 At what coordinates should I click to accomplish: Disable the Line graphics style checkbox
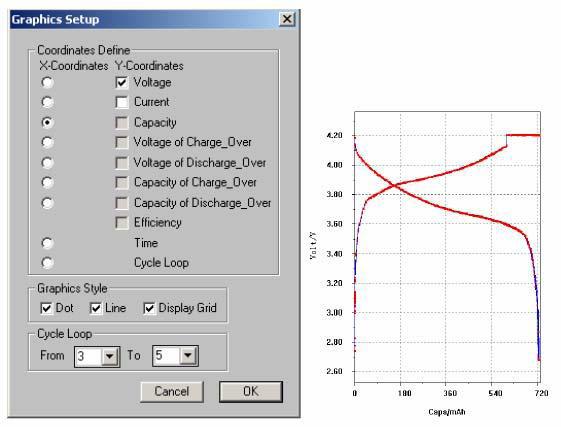click(96, 308)
